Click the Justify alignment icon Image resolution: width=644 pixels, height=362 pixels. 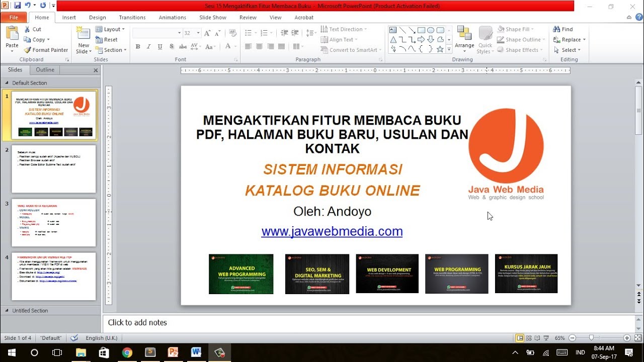[x=282, y=46]
